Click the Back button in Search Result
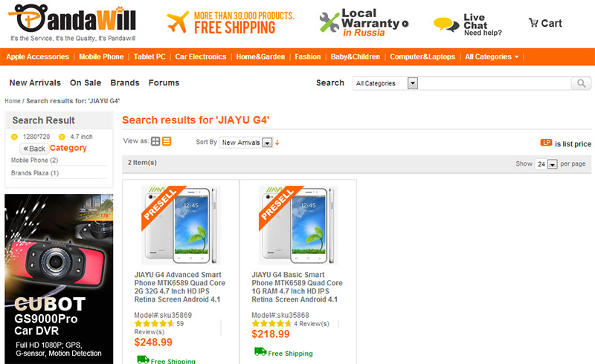Image resolution: width=595 pixels, height=364 pixels. 34,149
